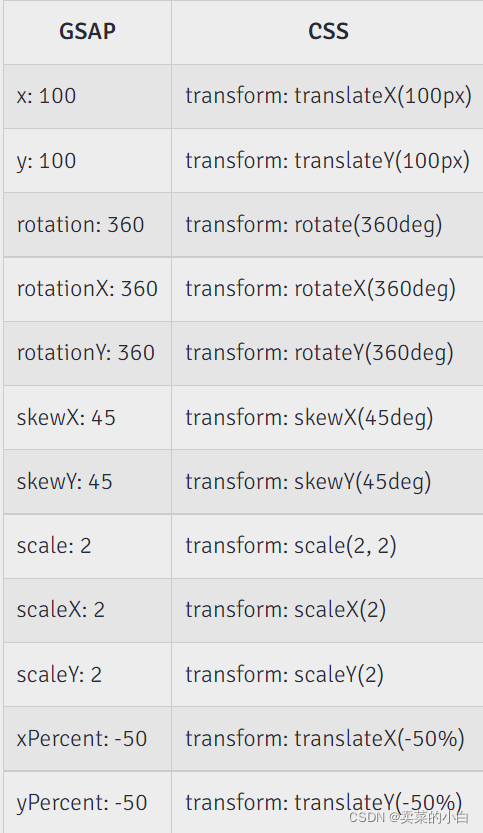
Task: Select the 'scale: 2' cell
Action: tap(87, 546)
